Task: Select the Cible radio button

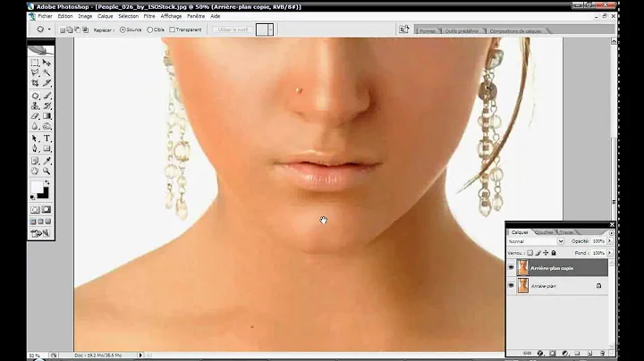Action: click(150, 29)
